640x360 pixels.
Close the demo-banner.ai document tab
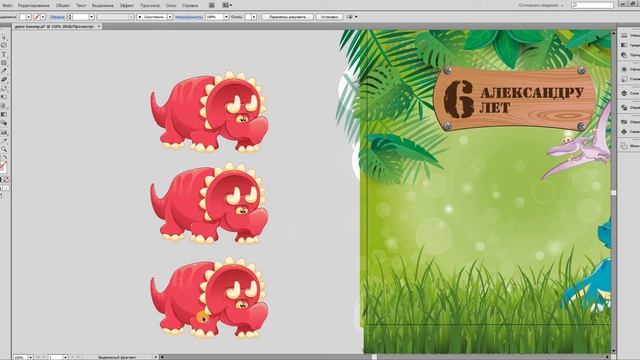99,26
